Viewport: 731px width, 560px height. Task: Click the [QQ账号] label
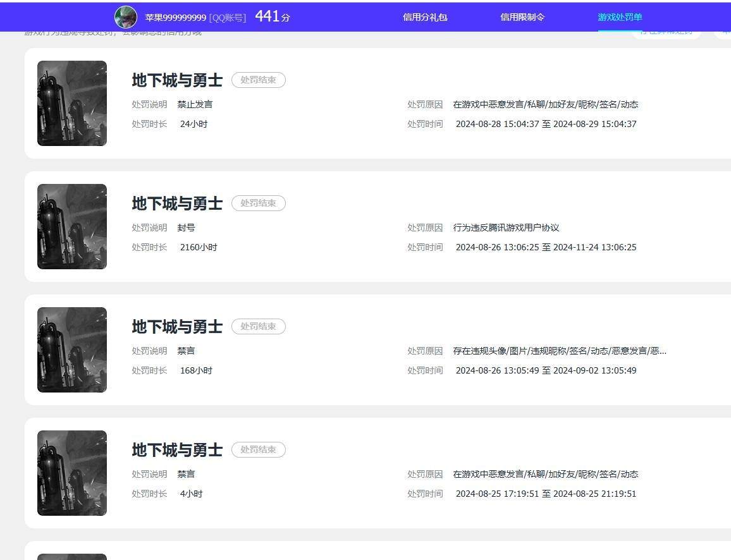[228, 18]
